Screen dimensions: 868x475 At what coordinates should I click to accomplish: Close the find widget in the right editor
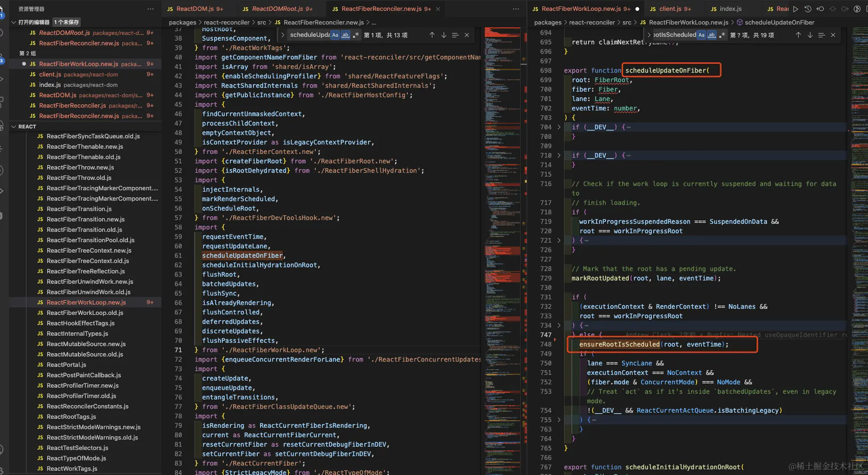click(x=833, y=35)
